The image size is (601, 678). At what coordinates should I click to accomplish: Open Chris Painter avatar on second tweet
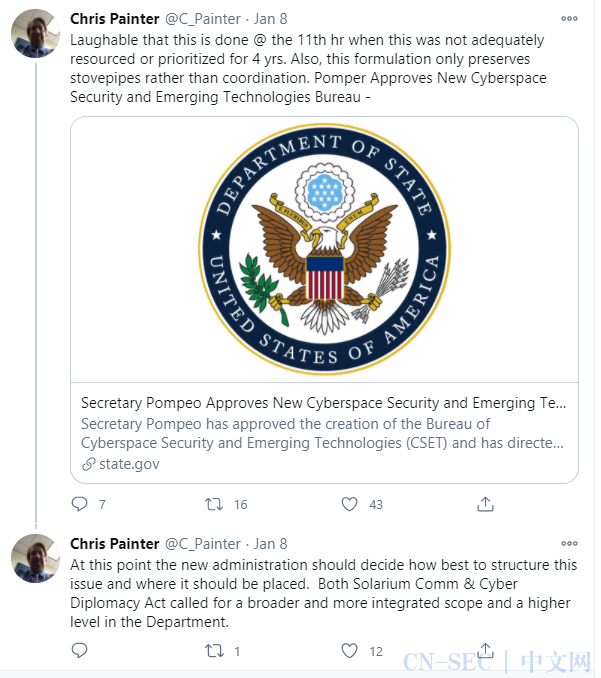tap(35, 559)
